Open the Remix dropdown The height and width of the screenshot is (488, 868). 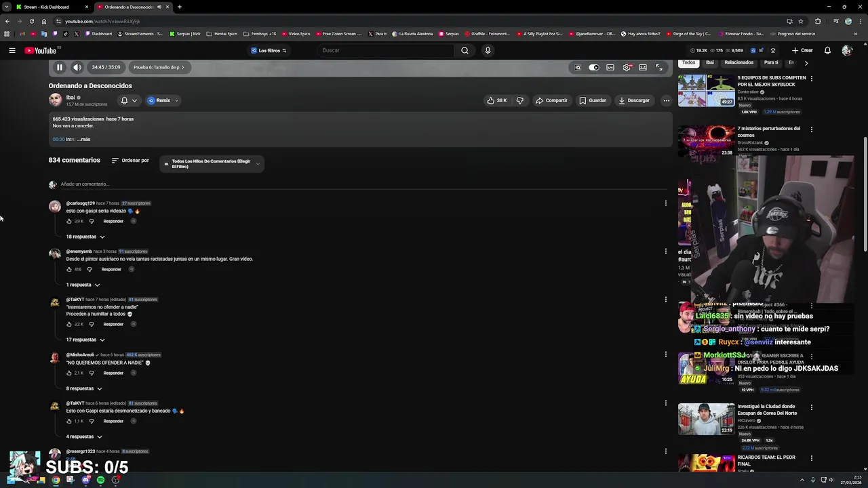pos(163,100)
